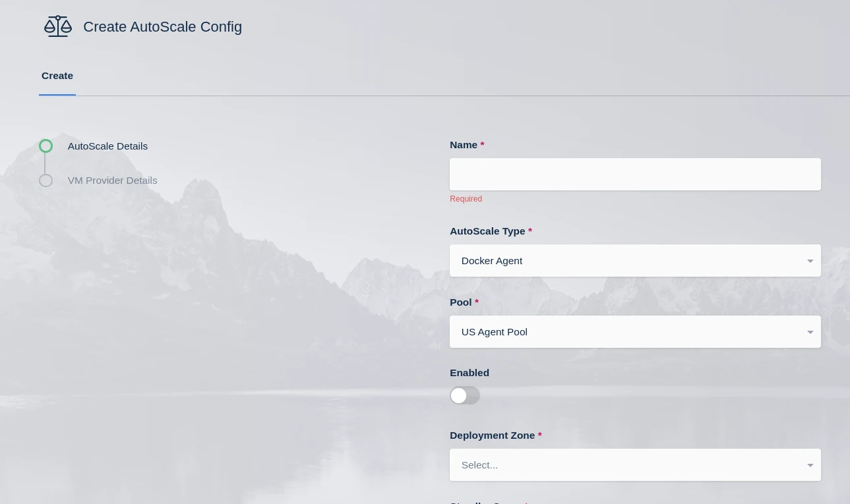850x504 pixels.
Task: Toggle the Enabled switch on
Action: 464,395
